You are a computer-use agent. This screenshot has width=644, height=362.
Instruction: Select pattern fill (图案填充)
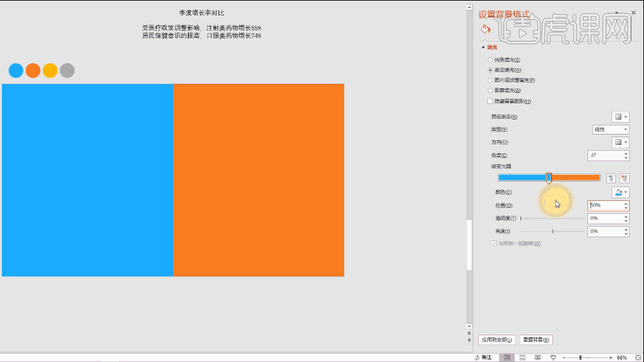504,91
